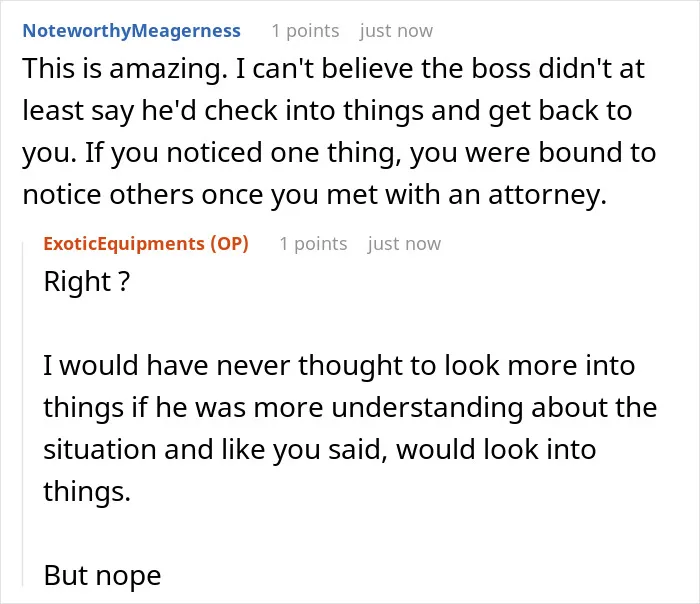Click the '(OP)' tag beside ExoticEquipments
Screen dimensions: 700x604
pyautogui.click(x=229, y=244)
